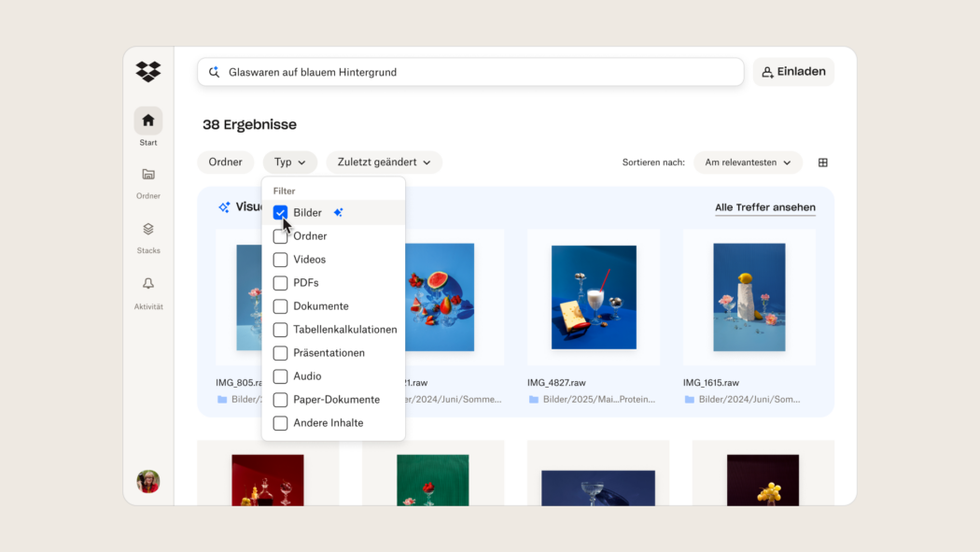
Task: Check the Videos filter checkbox
Action: click(x=280, y=260)
